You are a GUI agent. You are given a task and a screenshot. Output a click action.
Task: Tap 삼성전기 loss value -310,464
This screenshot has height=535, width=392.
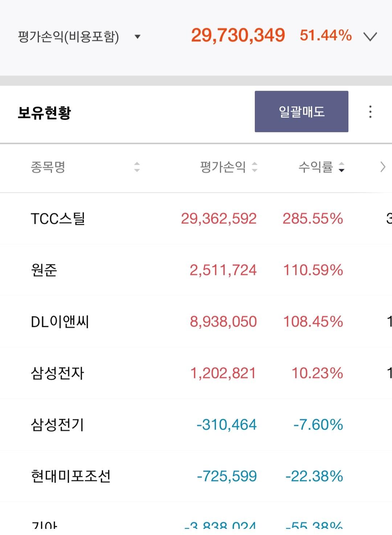(226, 425)
